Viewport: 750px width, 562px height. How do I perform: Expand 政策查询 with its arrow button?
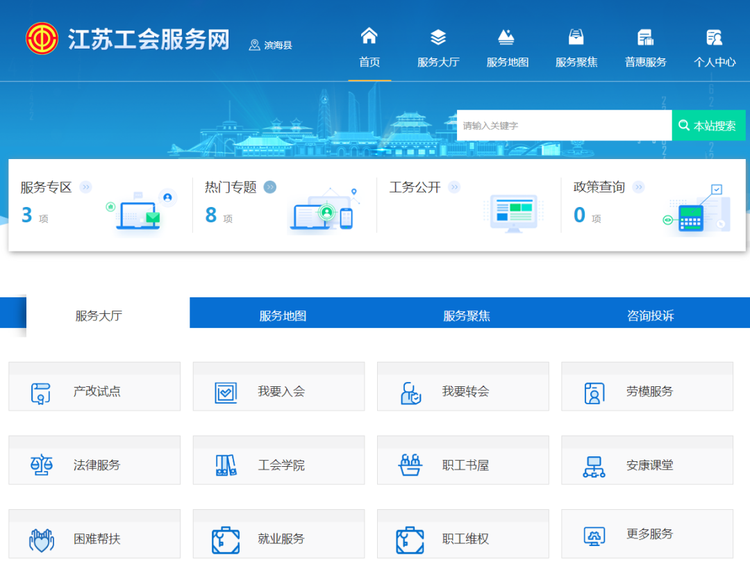(x=639, y=187)
